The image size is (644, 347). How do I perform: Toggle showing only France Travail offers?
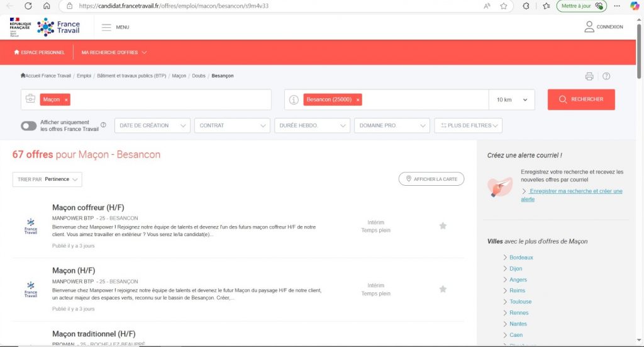point(29,126)
